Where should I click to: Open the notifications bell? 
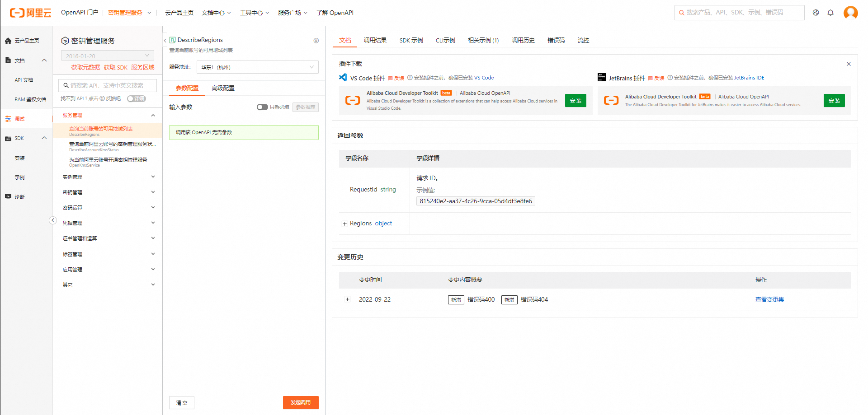pos(830,13)
